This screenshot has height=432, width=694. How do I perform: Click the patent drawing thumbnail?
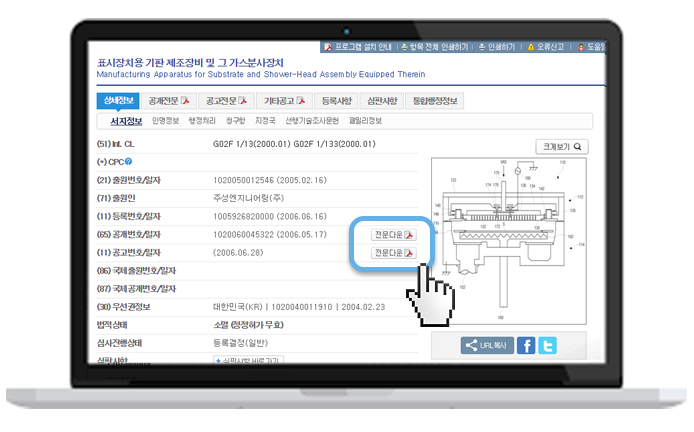509,241
